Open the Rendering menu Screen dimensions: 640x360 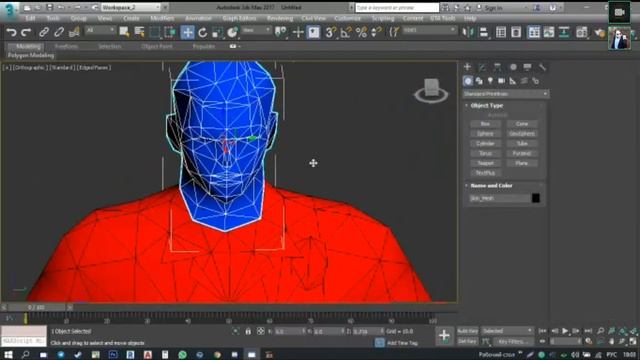pos(280,18)
